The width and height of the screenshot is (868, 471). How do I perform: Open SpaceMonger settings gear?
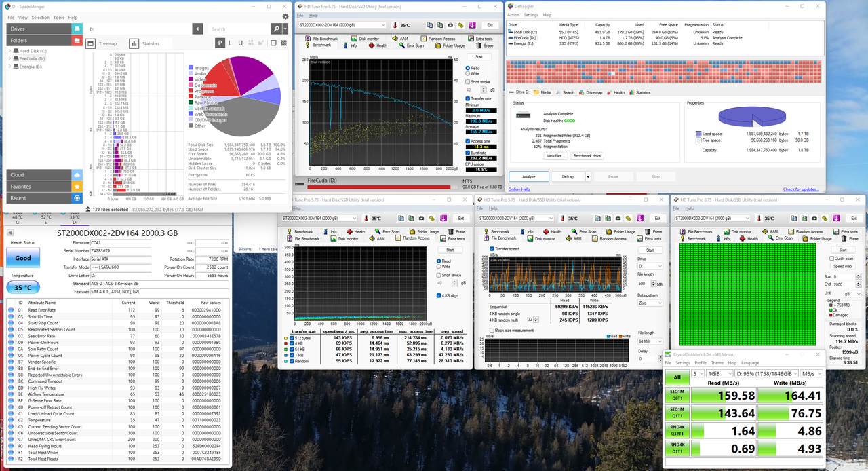point(285,17)
